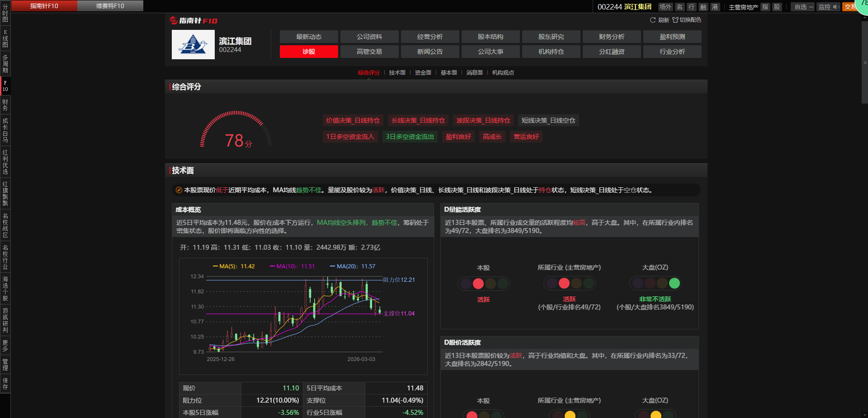Click the 港 toolbar button
The image size is (868, 418).
pyautogui.click(x=715, y=7)
